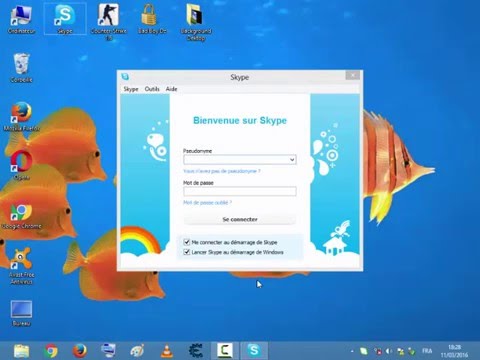This screenshot has width=480, height=360.
Task: Open File Explorer on the taskbar
Action: coord(22,351)
